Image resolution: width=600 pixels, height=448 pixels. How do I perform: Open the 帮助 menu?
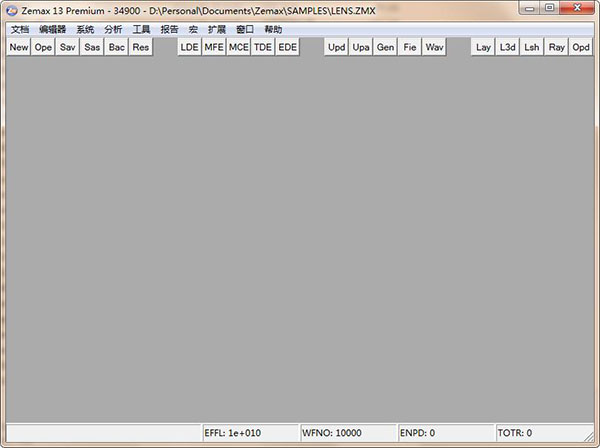pos(273,29)
